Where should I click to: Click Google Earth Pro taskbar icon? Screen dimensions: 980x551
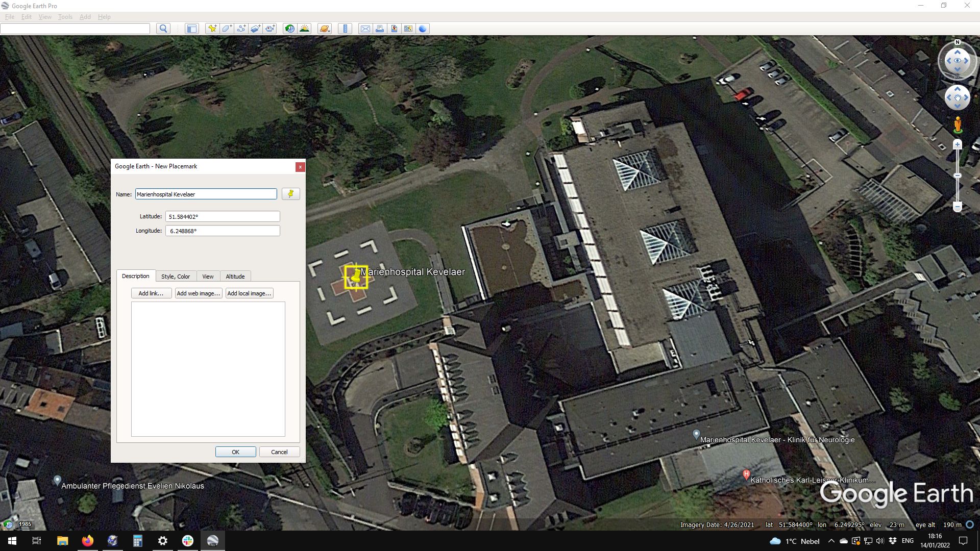pos(213,541)
